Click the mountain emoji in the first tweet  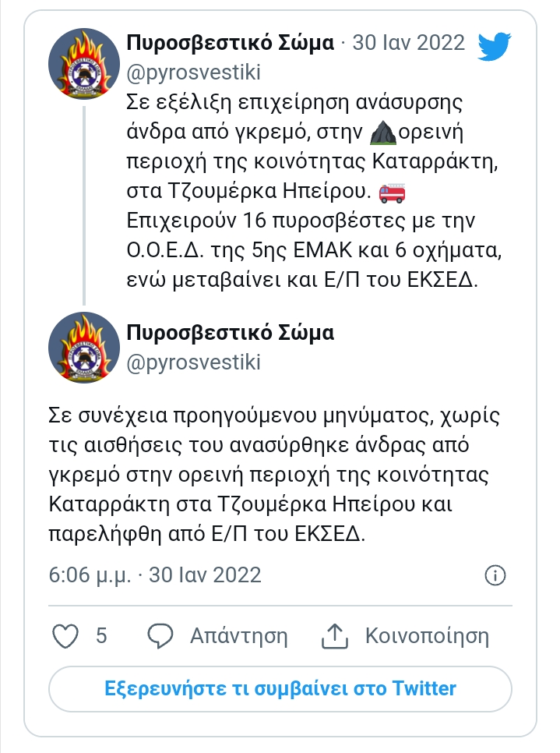(383, 132)
